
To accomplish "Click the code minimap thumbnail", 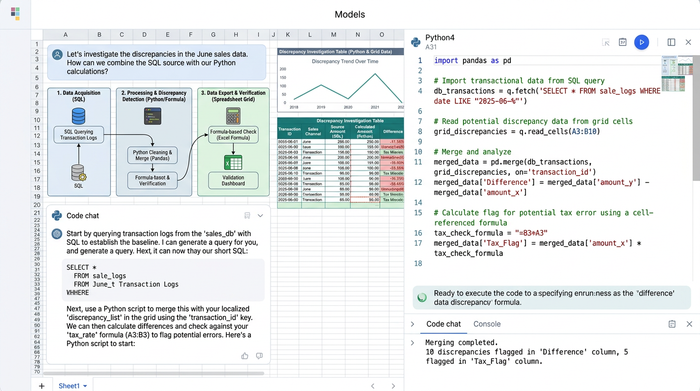I will 677,74.
